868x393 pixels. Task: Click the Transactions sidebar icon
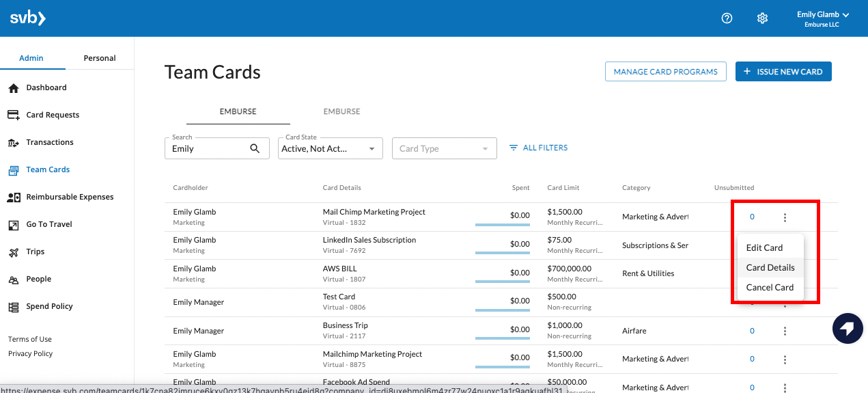(14, 143)
